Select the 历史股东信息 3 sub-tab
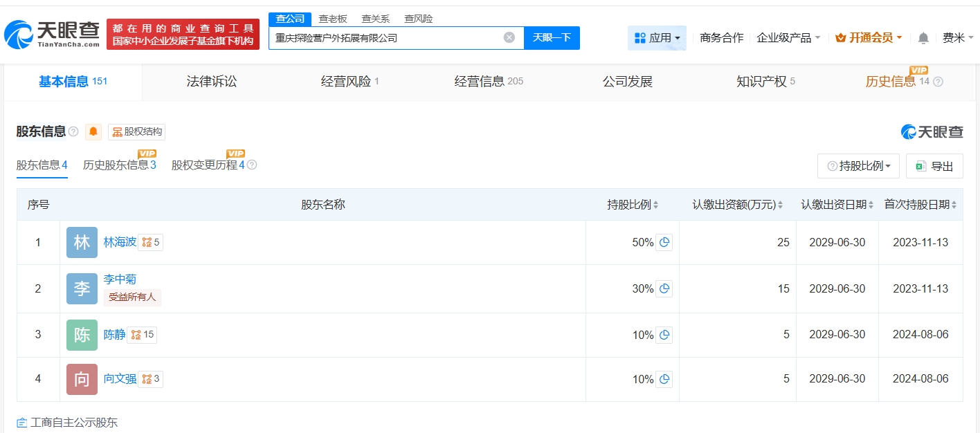Viewport: 980px width, 433px height. tap(120, 165)
